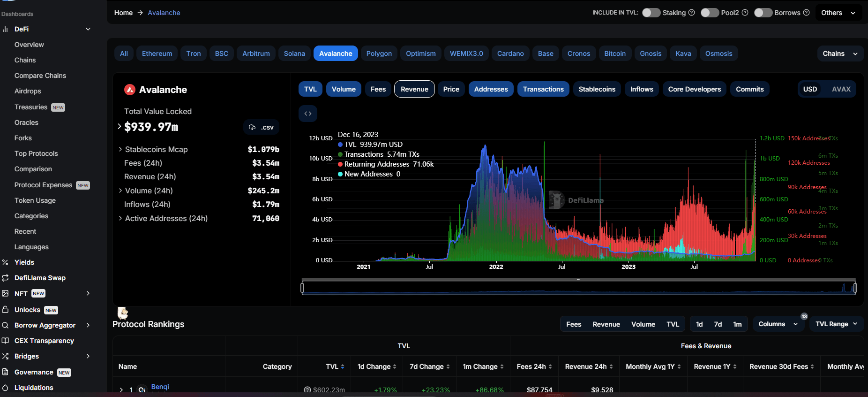
Task: Switch rankings to the 7d period tab
Action: pos(718,324)
